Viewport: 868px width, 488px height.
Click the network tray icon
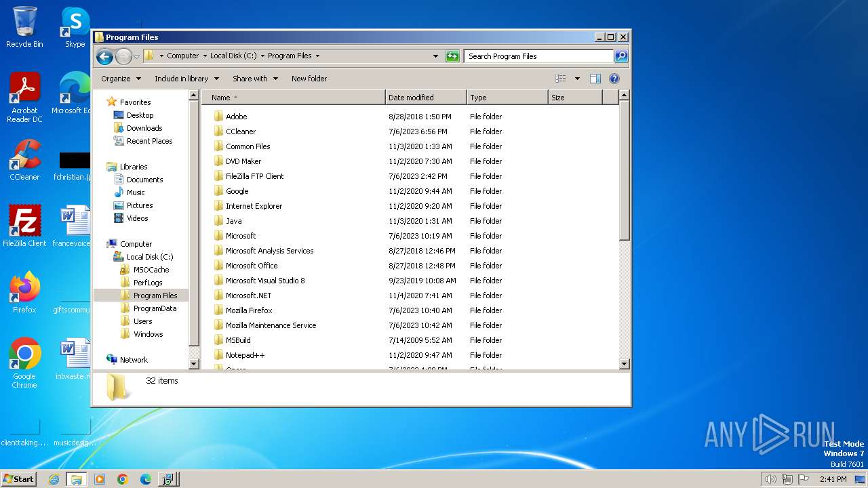787,479
